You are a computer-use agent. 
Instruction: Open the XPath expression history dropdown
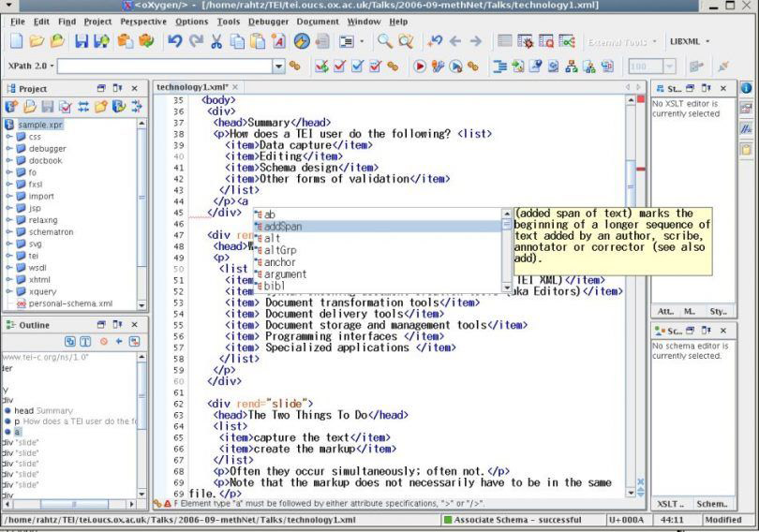pos(278,66)
